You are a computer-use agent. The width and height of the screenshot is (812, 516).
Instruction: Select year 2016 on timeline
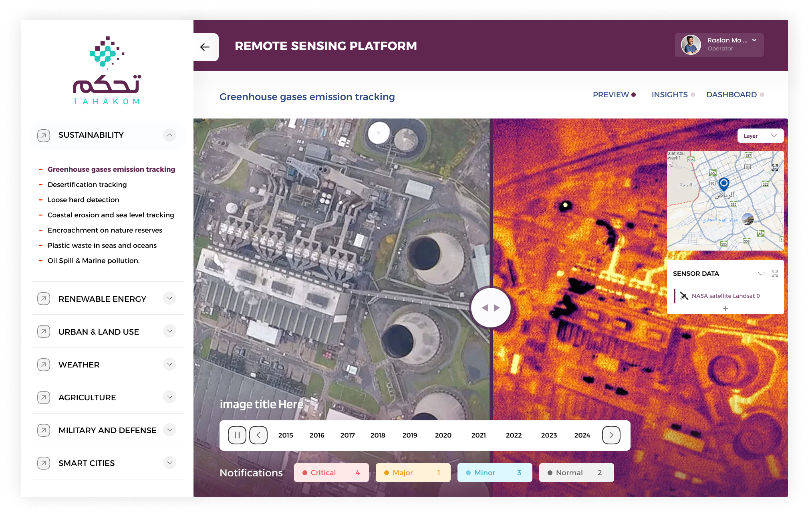[x=317, y=435]
